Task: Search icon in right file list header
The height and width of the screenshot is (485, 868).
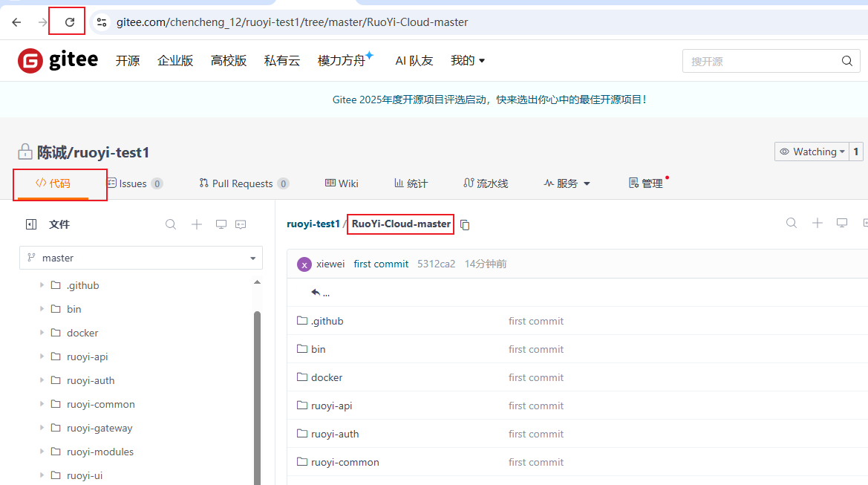Action: 792,223
